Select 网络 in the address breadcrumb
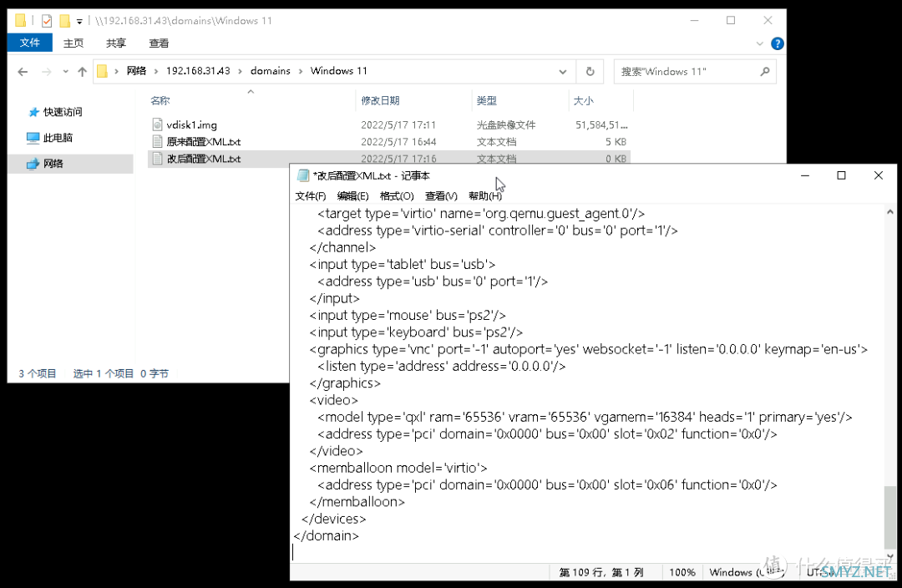The width and height of the screenshot is (902, 588). [136, 71]
